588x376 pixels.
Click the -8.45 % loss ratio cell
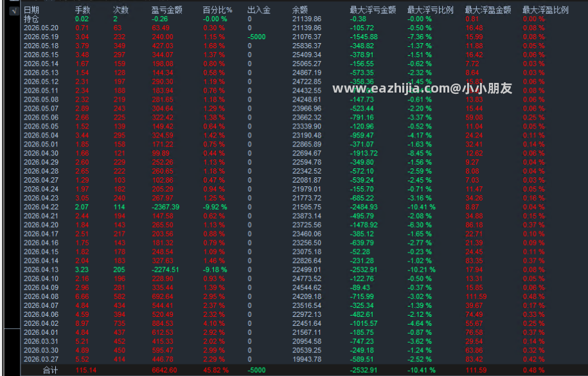tap(420, 153)
